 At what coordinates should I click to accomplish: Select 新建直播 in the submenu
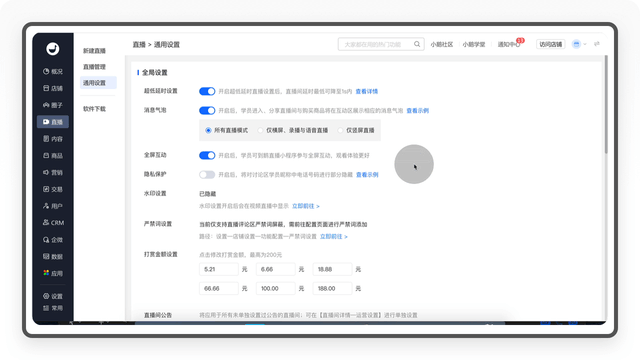click(94, 51)
